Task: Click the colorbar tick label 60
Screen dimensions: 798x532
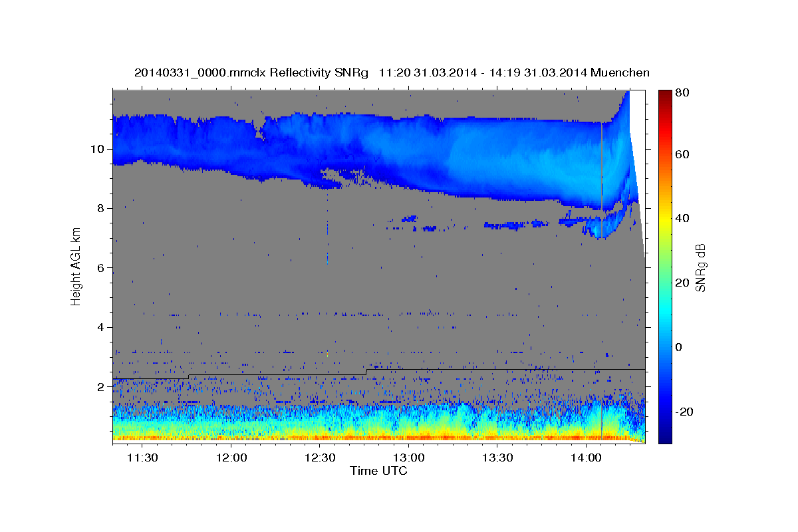Action: coord(682,154)
